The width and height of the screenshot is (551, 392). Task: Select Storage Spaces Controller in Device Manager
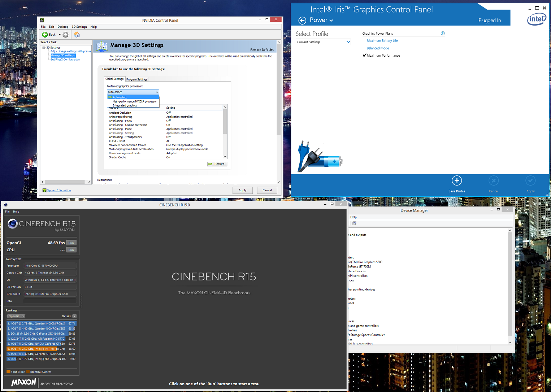click(x=367, y=335)
